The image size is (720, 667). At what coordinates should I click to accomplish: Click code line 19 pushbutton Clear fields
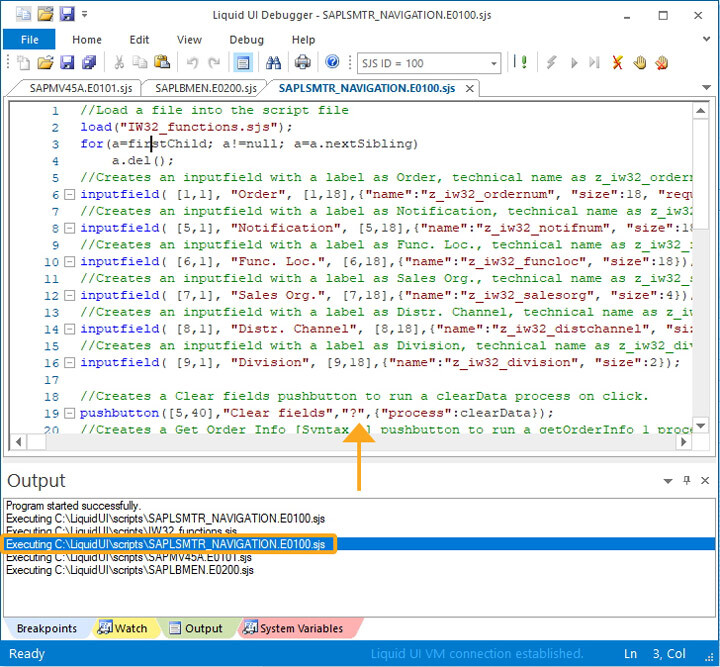coord(317,413)
